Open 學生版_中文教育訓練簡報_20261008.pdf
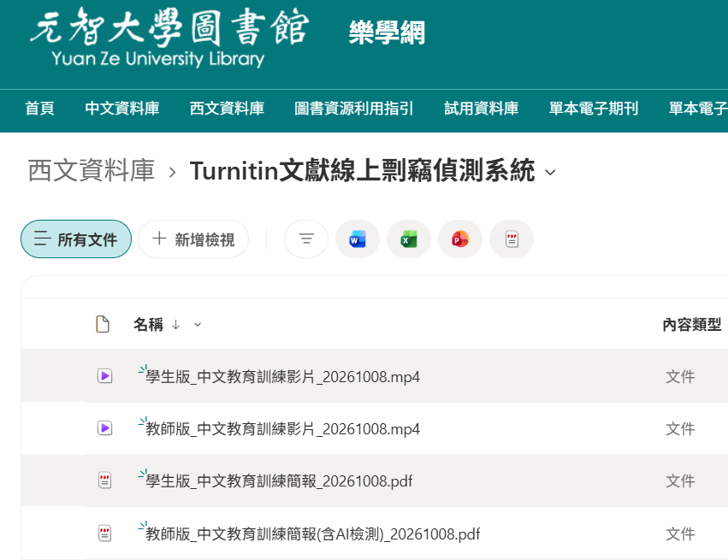 tap(279, 481)
